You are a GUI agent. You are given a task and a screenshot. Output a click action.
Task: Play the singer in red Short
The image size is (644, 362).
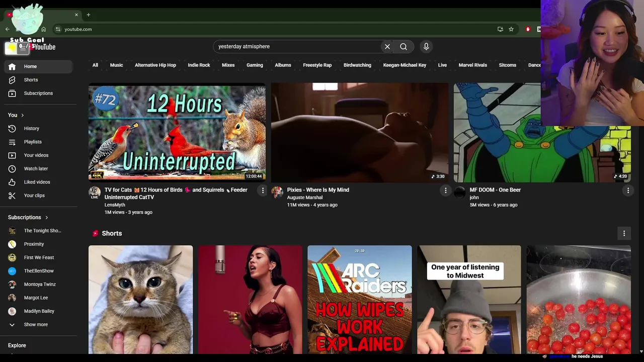(250, 300)
